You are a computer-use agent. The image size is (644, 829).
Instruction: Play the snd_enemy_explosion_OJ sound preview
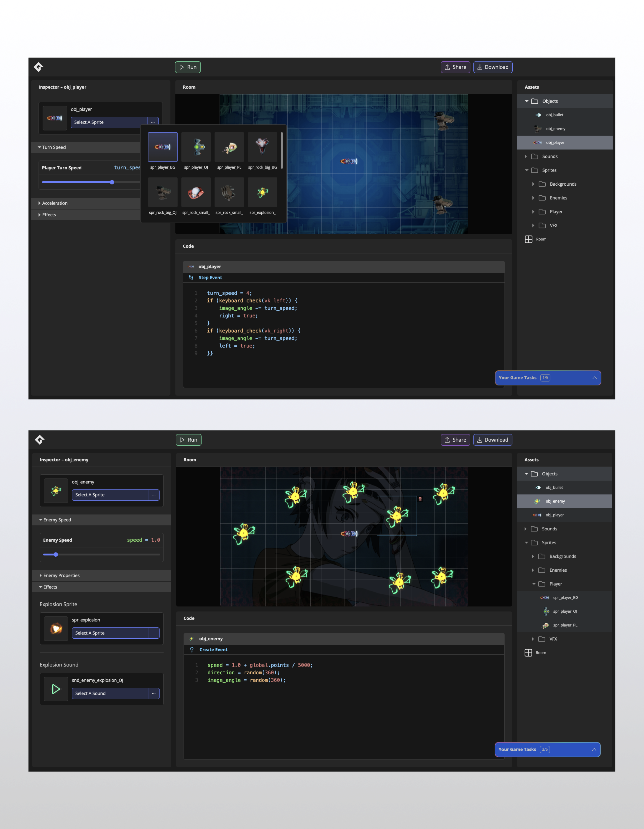[x=56, y=689]
